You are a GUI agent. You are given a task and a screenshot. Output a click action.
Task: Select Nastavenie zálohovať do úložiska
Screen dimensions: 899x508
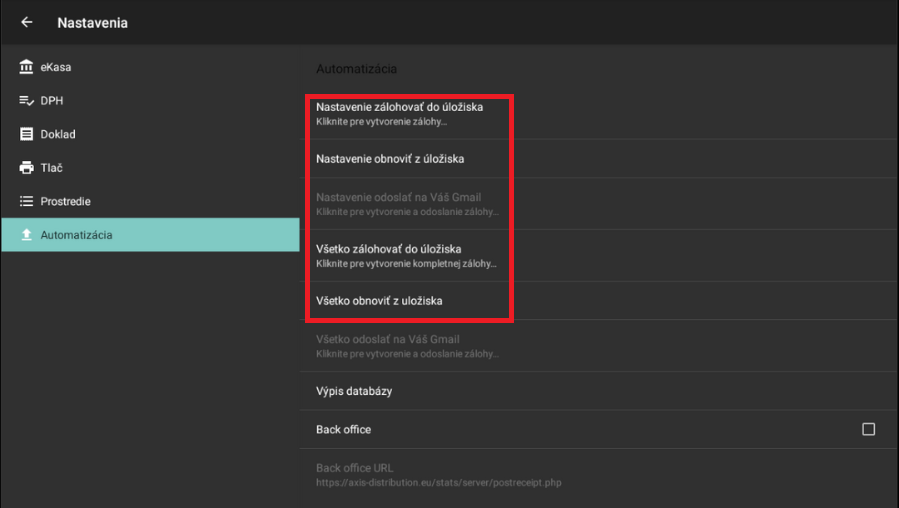pos(400,113)
